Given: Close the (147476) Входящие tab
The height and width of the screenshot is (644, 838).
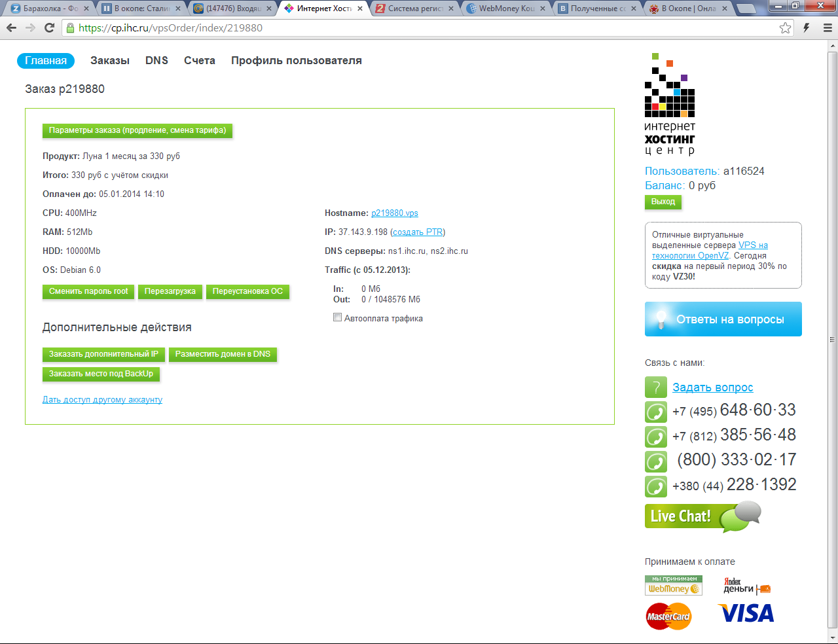Looking at the screenshot, I should (x=268, y=9).
